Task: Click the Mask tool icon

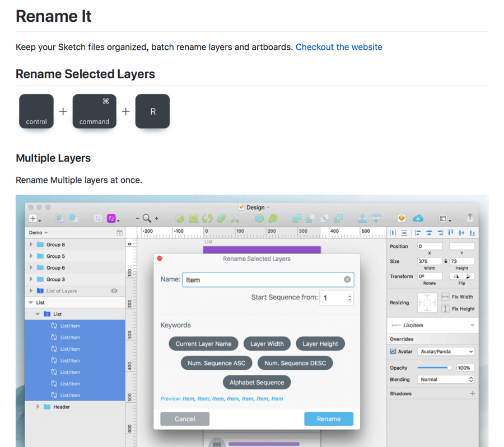Action: (259, 219)
